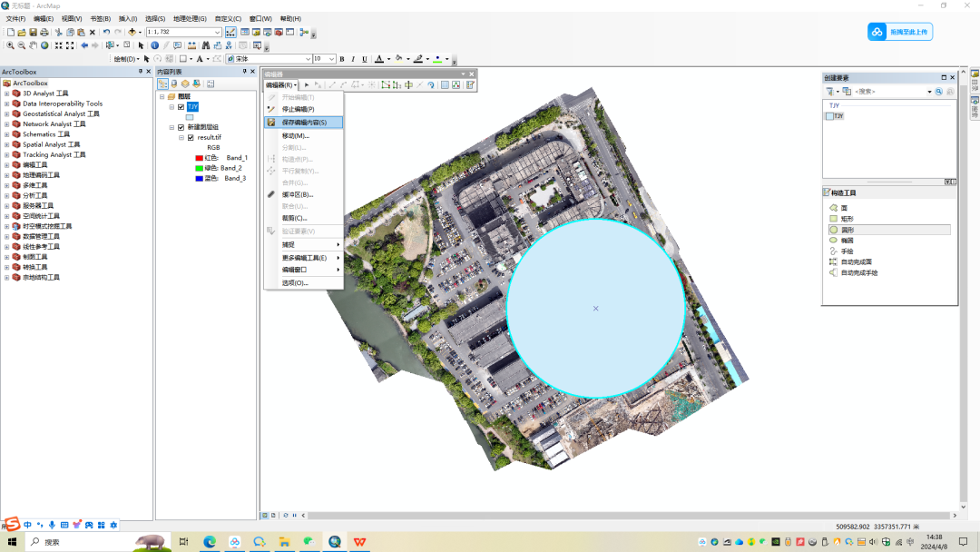980x552 pixels.
Task: Expand the 3D Analyst toolbox
Action: [x=7, y=94]
